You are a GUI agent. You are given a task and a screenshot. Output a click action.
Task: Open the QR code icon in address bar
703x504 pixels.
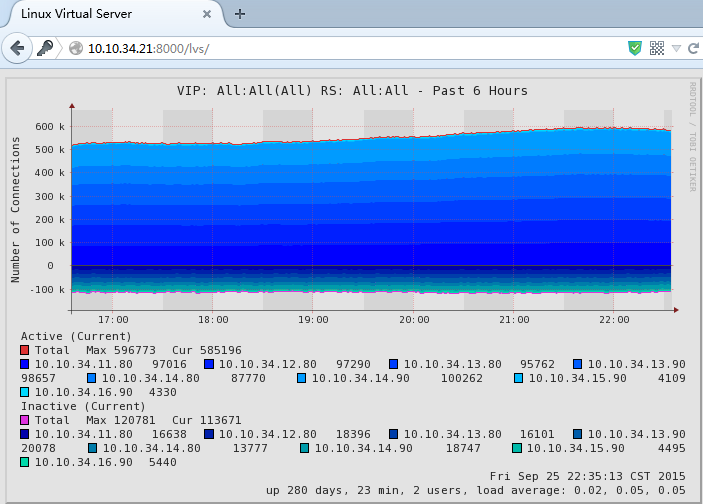(x=657, y=48)
